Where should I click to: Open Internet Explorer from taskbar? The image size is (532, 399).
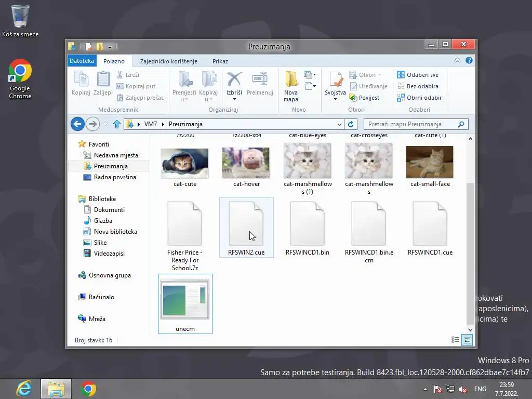(x=24, y=389)
